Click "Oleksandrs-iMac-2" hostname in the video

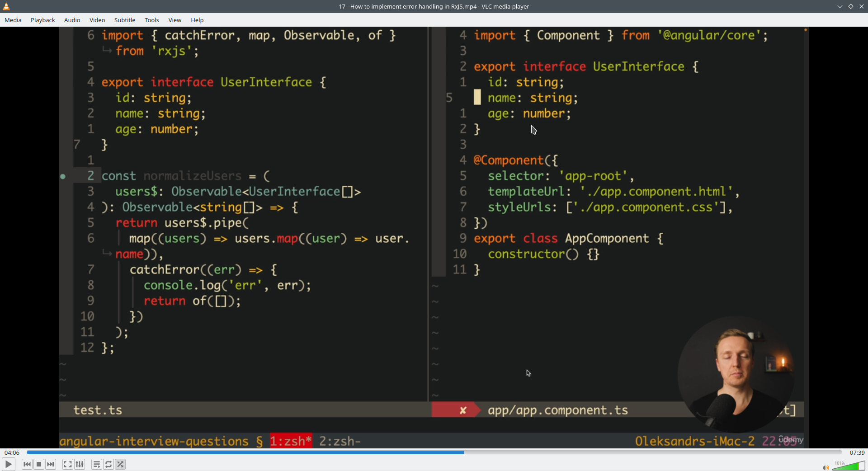[x=695, y=441]
